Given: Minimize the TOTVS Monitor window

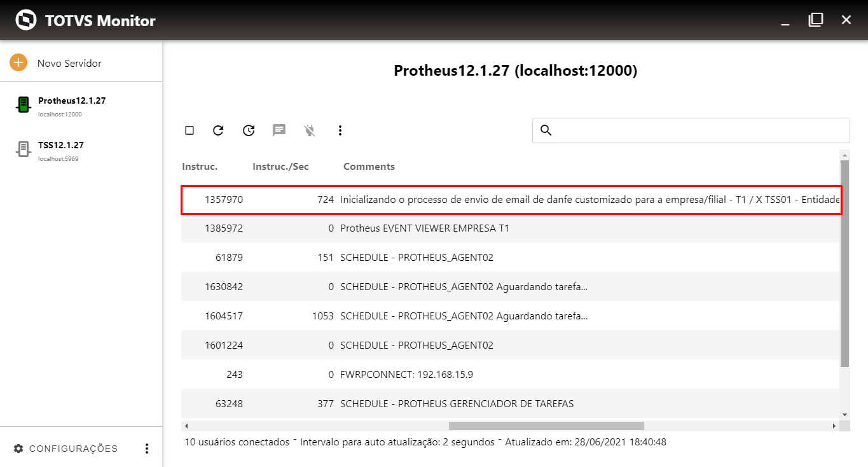Looking at the screenshot, I should 785,24.
